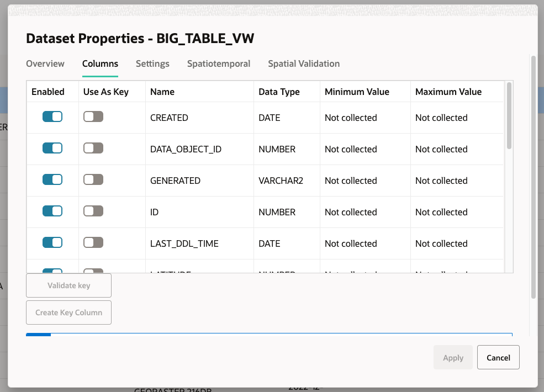The width and height of the screenshot is (544, 392).
Task: Click the Dataset Properties - BIG_TABLE_VW title
Action: [x=140, y=39]
